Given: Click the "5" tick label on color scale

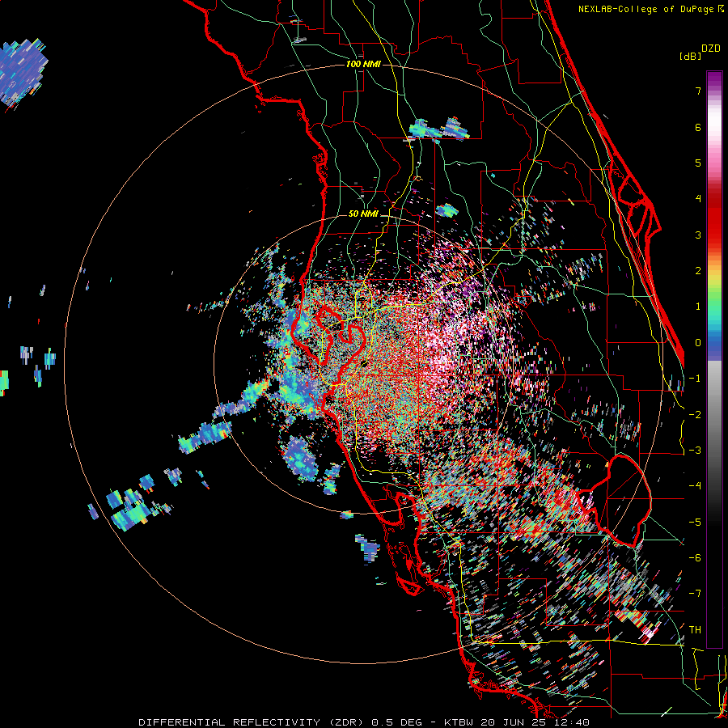Looking at the screenshot, I should [x=698, y=163].
